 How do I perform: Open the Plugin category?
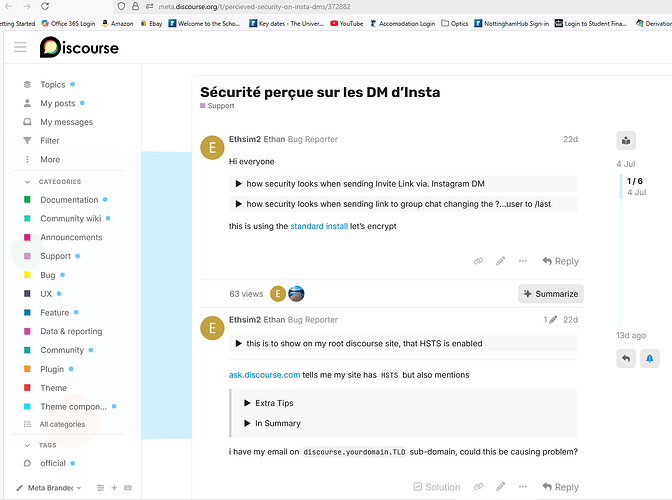coord(52,369)
